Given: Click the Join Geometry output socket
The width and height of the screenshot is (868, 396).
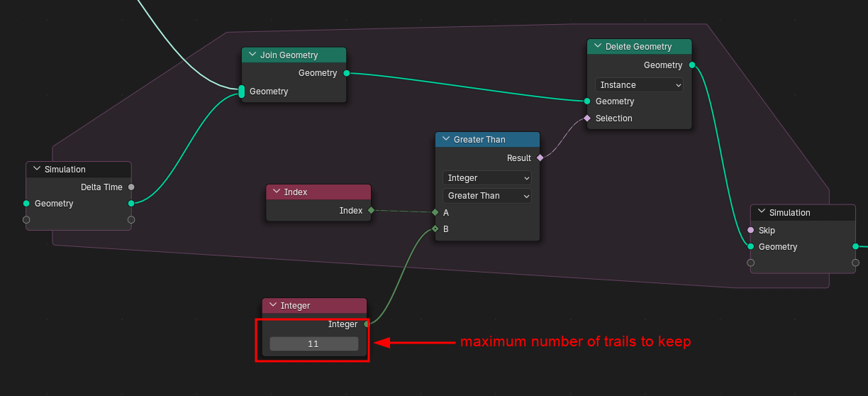Looking at the screenshot, I should [346, 73].
